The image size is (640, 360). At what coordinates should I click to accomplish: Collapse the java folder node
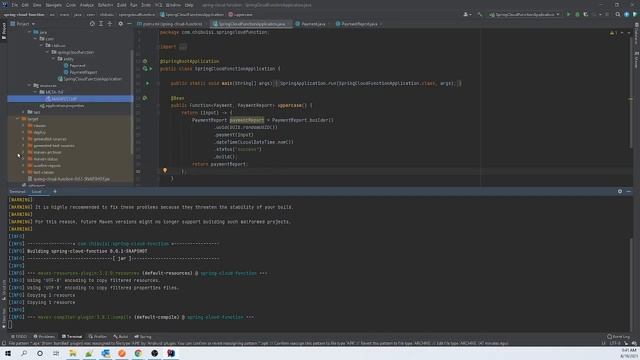click(29, 32)
